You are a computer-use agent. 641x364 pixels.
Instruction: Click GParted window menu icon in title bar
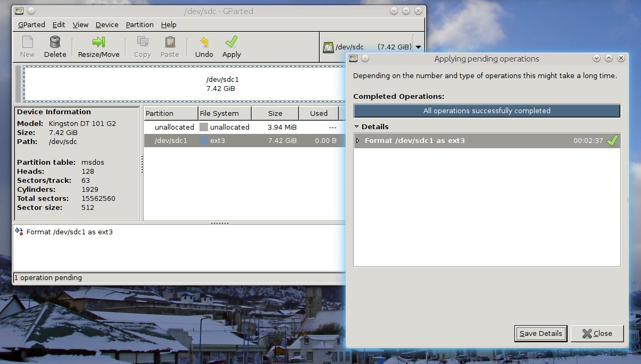[x=19, y=11]
